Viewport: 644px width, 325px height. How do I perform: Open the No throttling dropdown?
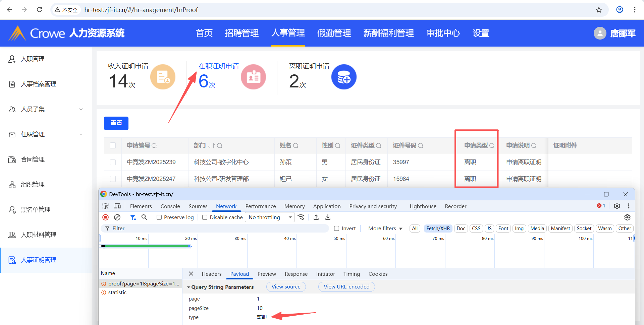pyautogui.click(x=270, y=217)
